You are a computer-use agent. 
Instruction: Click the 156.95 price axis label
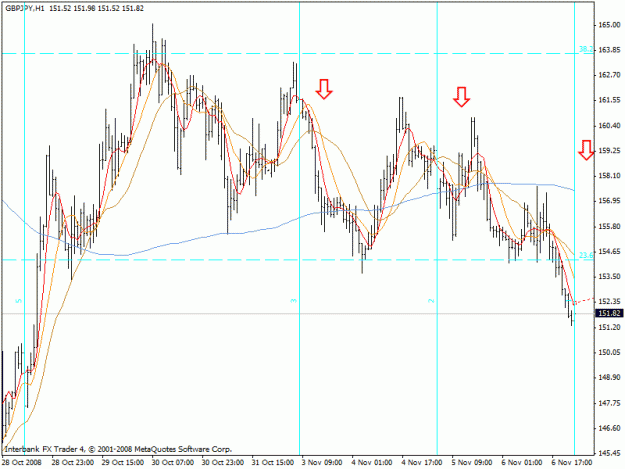(x=609, y=201)
